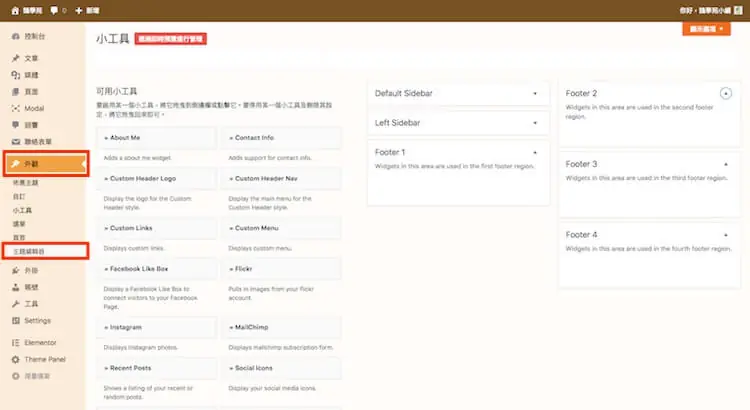This screenshot has width=750, height=410.
Task: Click Footer 4 fourth footer region description
Action: coord(649,249)
